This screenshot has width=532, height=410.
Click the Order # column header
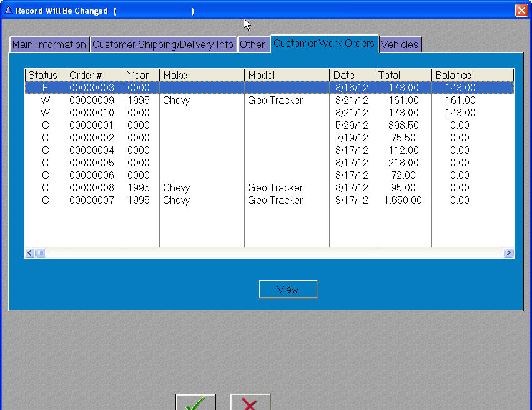(94, 75)
